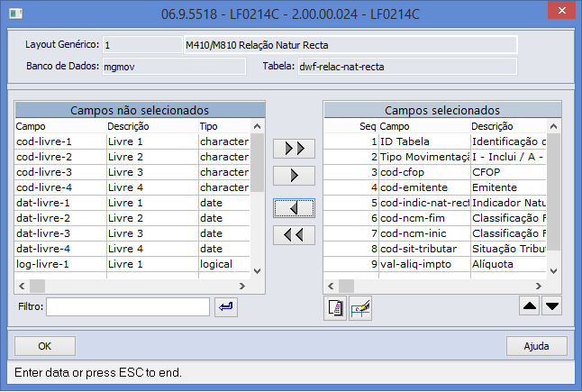
Task: Select the cod-sit-tributar selected field
Action: 435,249
